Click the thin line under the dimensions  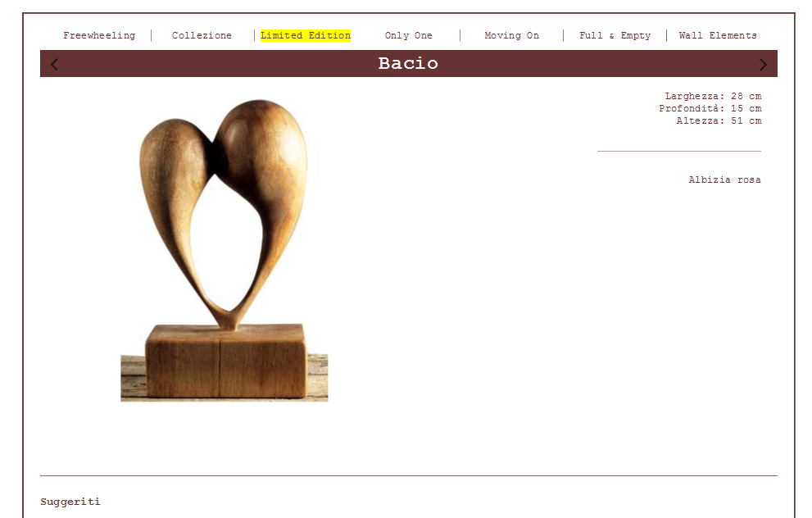click(679, 152)
